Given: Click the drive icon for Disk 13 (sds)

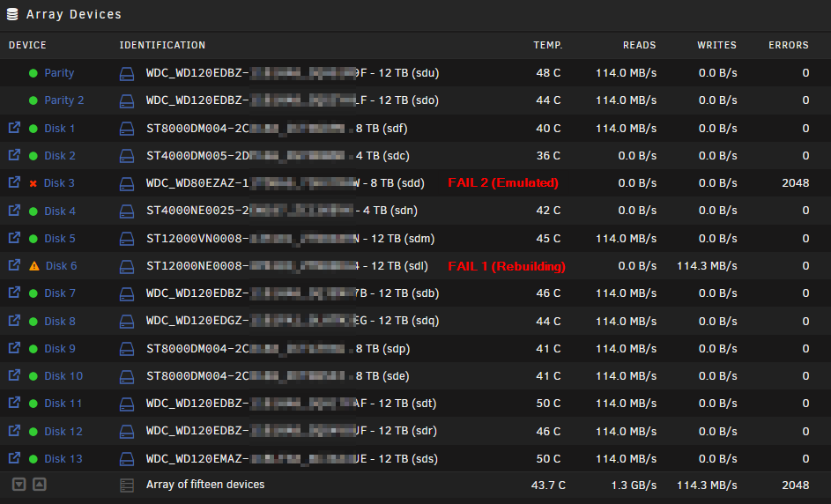Looking at the screenshot, I should 127,459.
